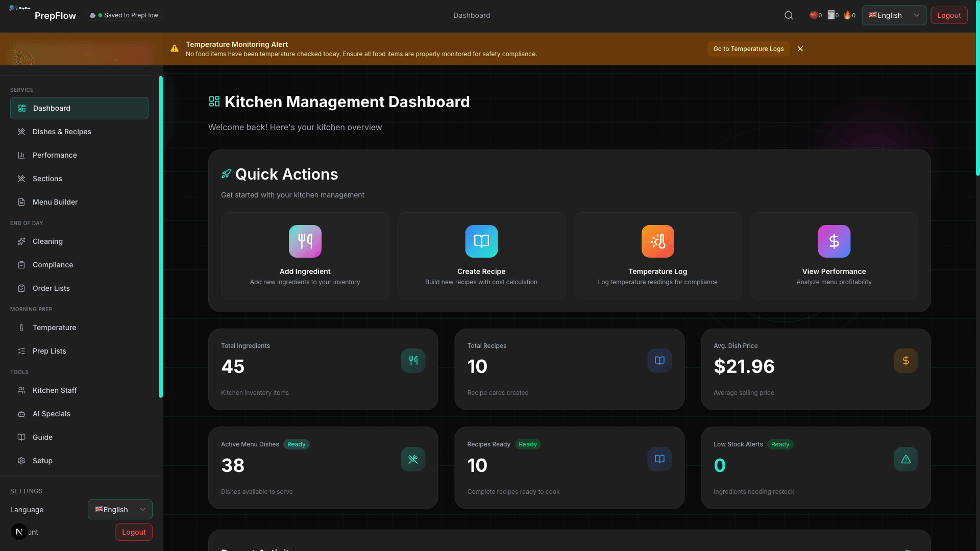Click the View Performance dollar icon

pos(834,241)
